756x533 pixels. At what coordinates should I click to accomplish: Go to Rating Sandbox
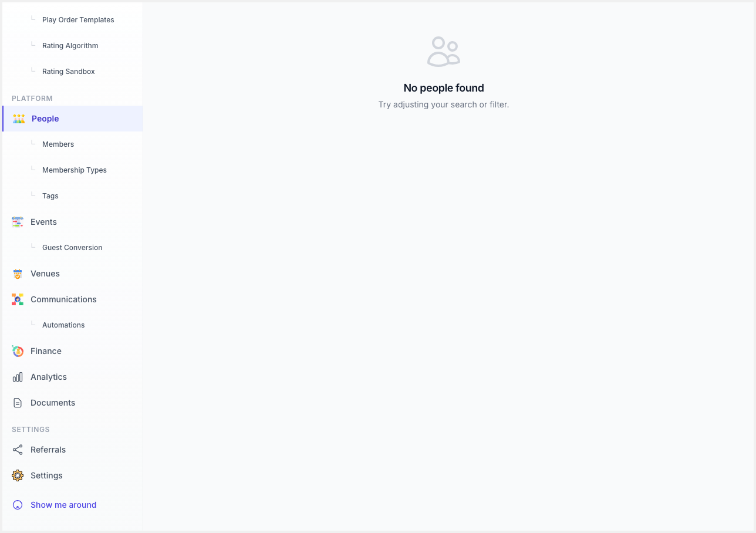(x=69, y=72)
